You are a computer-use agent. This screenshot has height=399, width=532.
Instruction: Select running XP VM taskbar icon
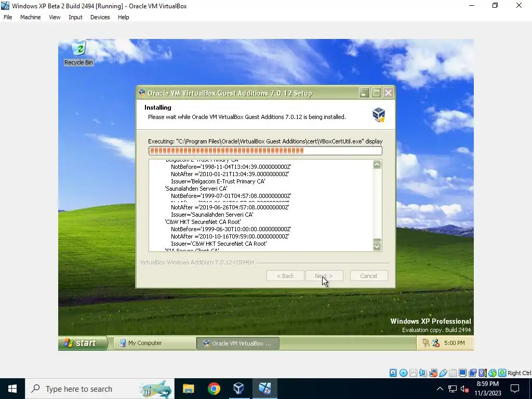(x=264, y=389)
